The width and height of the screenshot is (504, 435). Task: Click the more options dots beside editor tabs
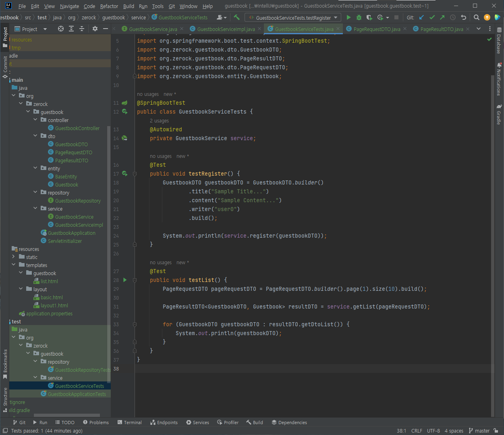click(x=490, y=29)
